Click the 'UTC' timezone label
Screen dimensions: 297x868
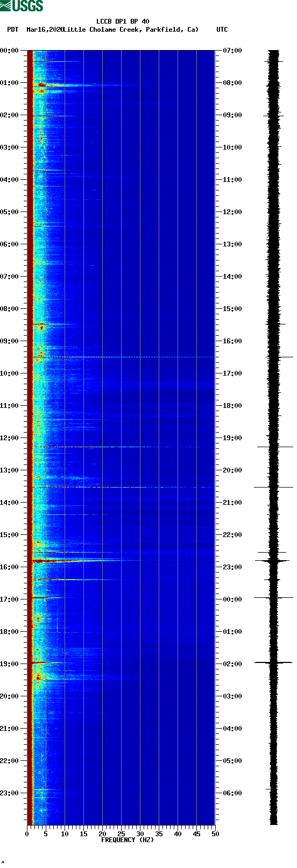click(222, 30)
